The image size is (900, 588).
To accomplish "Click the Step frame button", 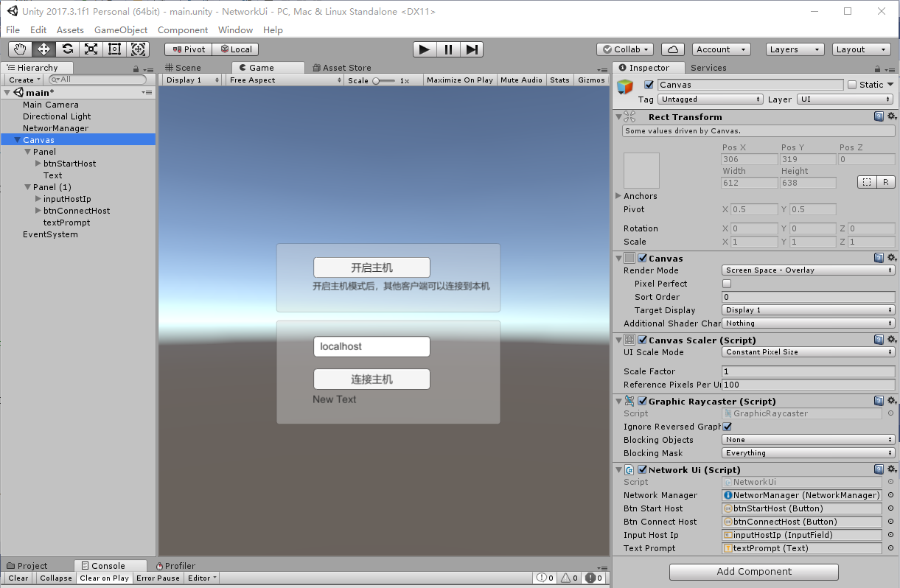I will (472, 49).
